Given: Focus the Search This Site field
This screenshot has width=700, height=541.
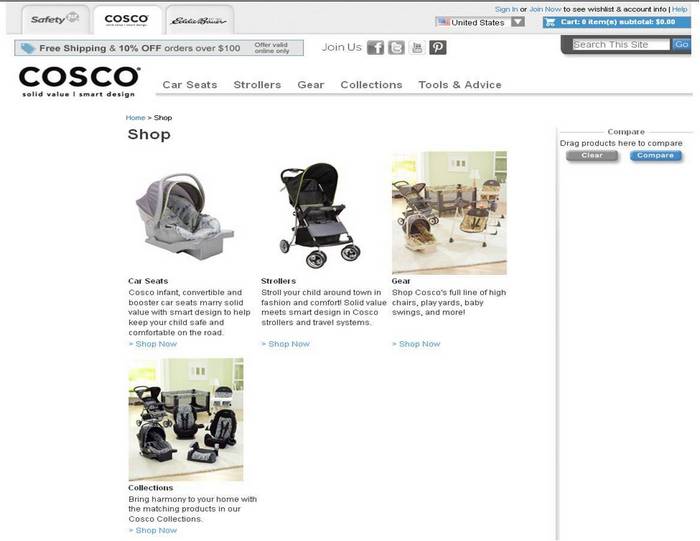Looking at the screenshot, I should 621,45.
